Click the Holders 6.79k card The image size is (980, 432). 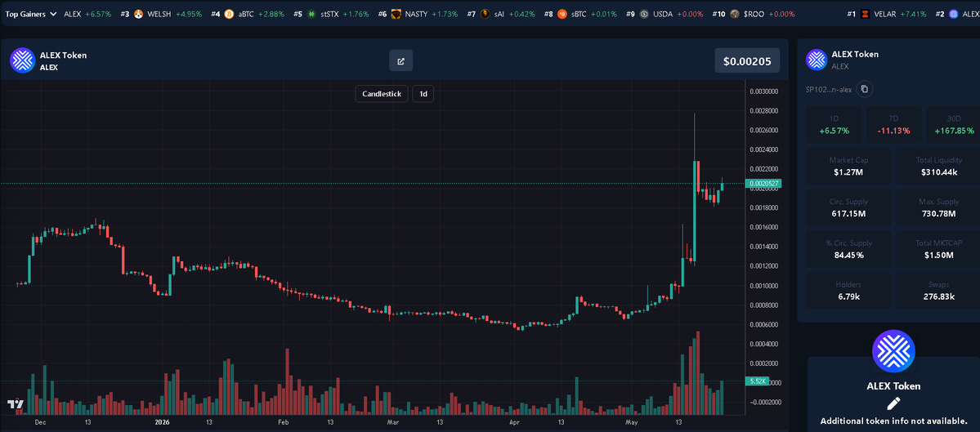[x=849, y=290]
